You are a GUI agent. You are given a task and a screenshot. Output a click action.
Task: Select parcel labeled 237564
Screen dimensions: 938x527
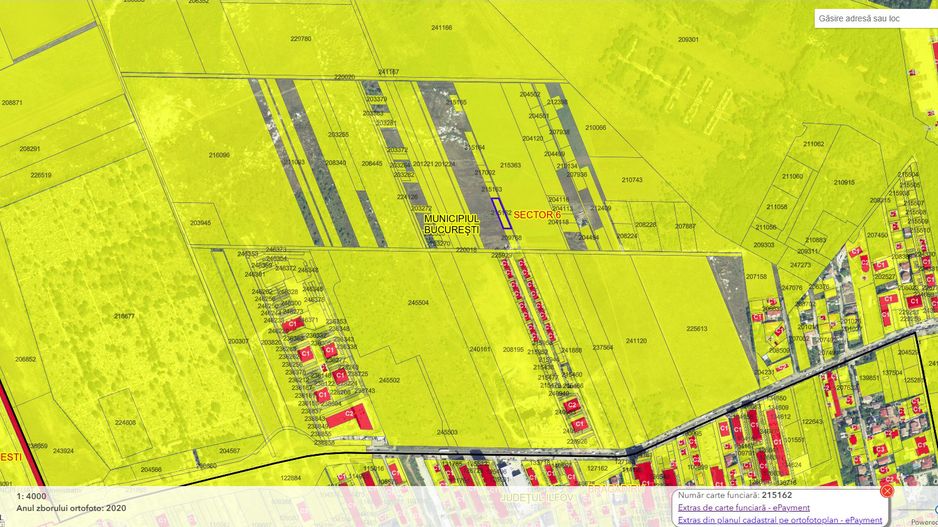tap(602, 348)
